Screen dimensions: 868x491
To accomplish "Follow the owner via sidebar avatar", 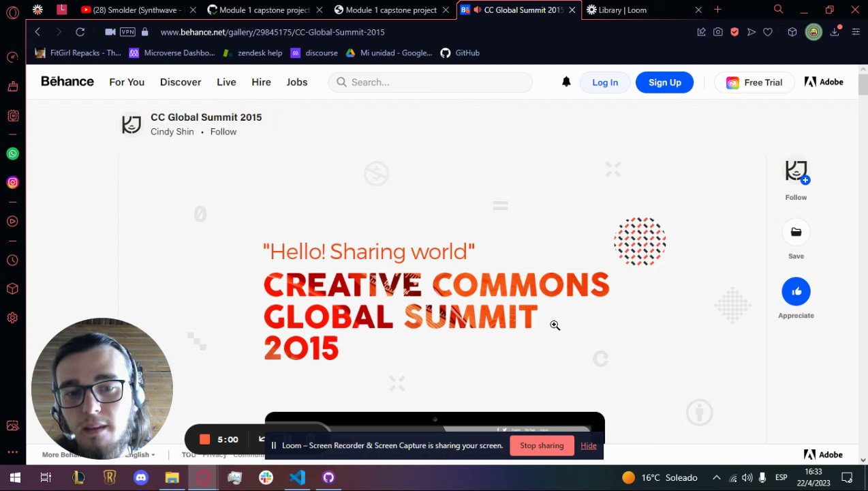I will 796,172.
